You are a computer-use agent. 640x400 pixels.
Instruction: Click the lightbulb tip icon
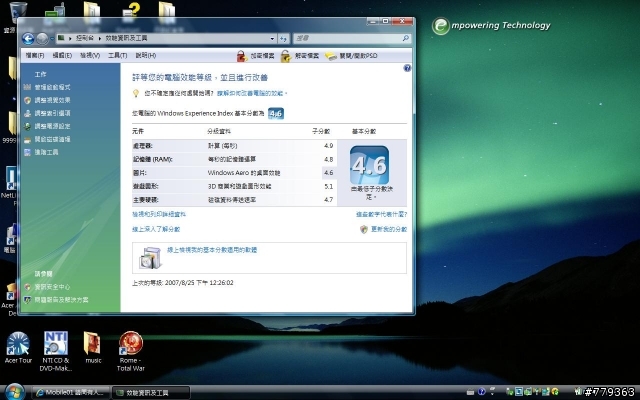point(136,93)
